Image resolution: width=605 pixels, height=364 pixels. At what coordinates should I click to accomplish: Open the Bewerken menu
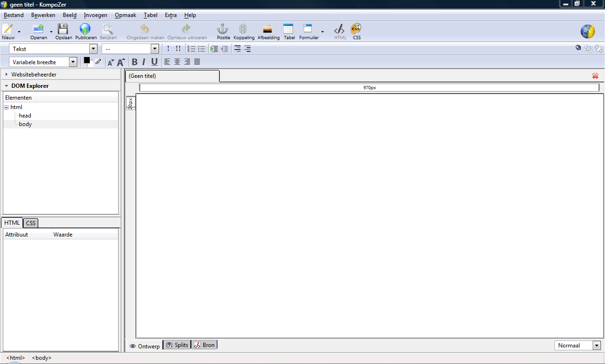coord(43,15)
